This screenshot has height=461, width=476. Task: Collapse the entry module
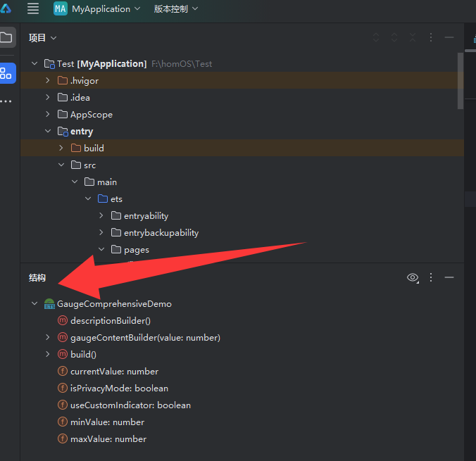[x=48, y=131]
